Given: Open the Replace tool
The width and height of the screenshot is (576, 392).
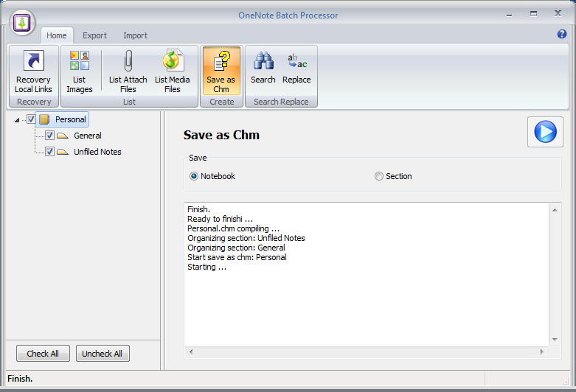Looking at the screenshot, I should coord(296,68).
